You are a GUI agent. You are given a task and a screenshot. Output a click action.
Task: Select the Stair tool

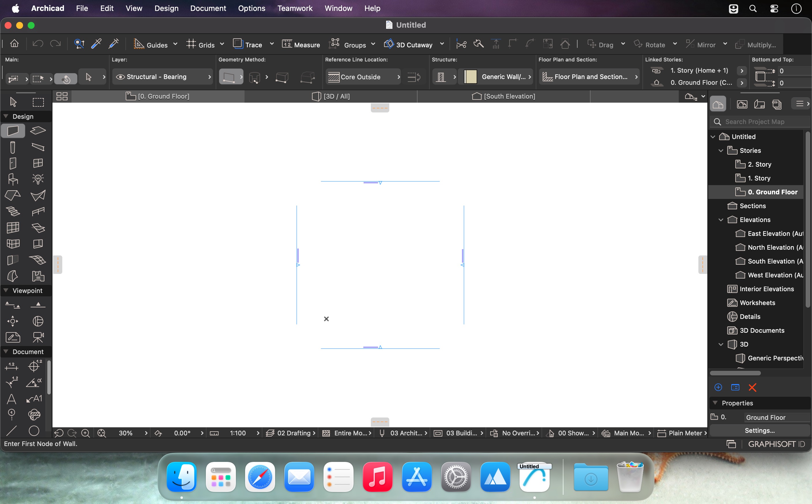point(13,212)
